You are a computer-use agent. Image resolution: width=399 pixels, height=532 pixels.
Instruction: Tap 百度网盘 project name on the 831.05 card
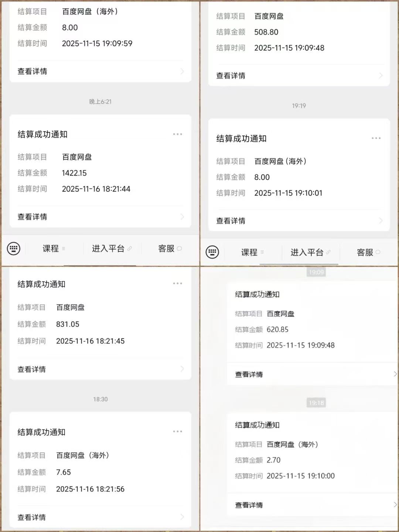pos(70,307)
